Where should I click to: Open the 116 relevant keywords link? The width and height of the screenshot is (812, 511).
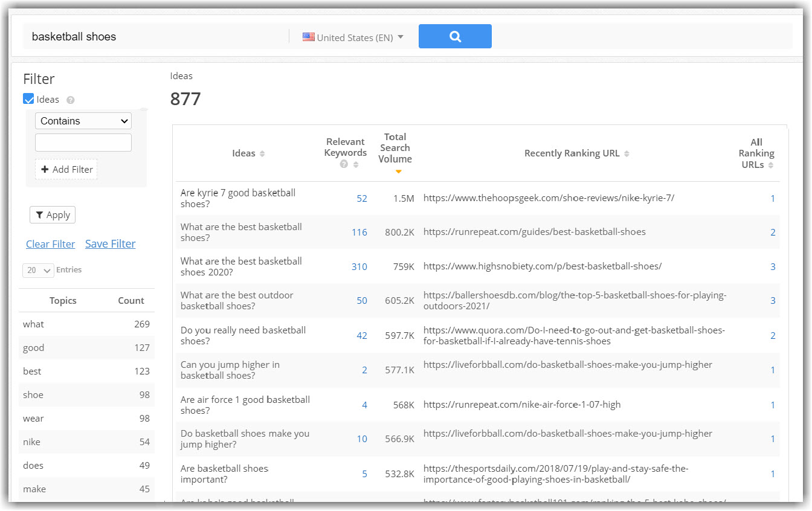point(359,232)
